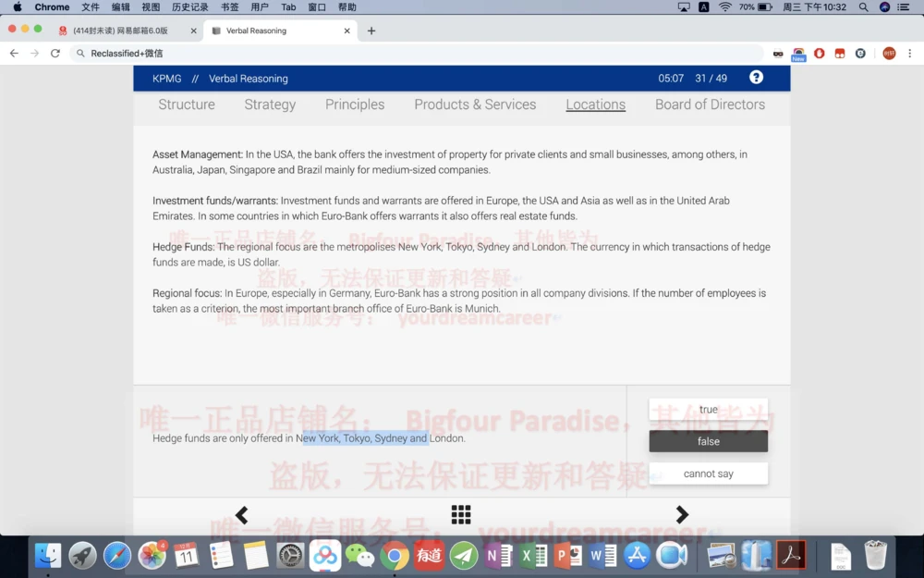Launch WeChat from the Dock
The image size is (924, 578).
coord(361,556)
